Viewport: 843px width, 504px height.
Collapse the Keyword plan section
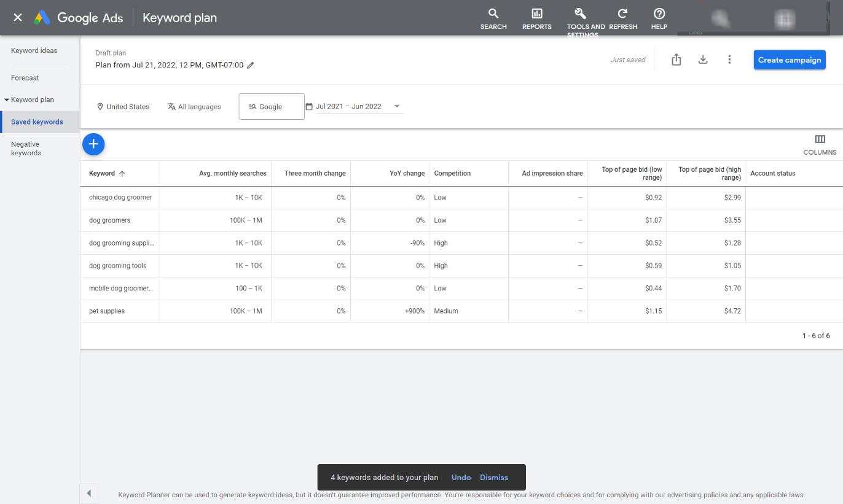7,99
